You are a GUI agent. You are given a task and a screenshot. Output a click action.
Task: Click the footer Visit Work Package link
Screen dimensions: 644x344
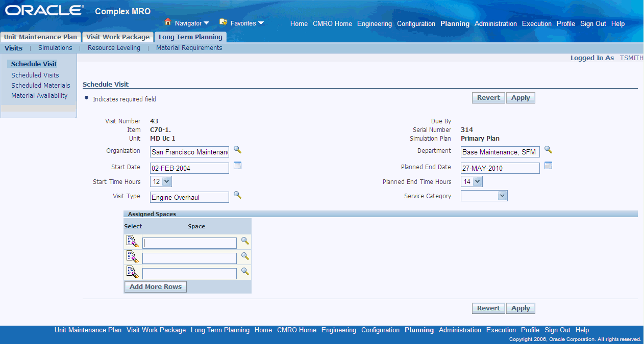click(x=156, y=330)
